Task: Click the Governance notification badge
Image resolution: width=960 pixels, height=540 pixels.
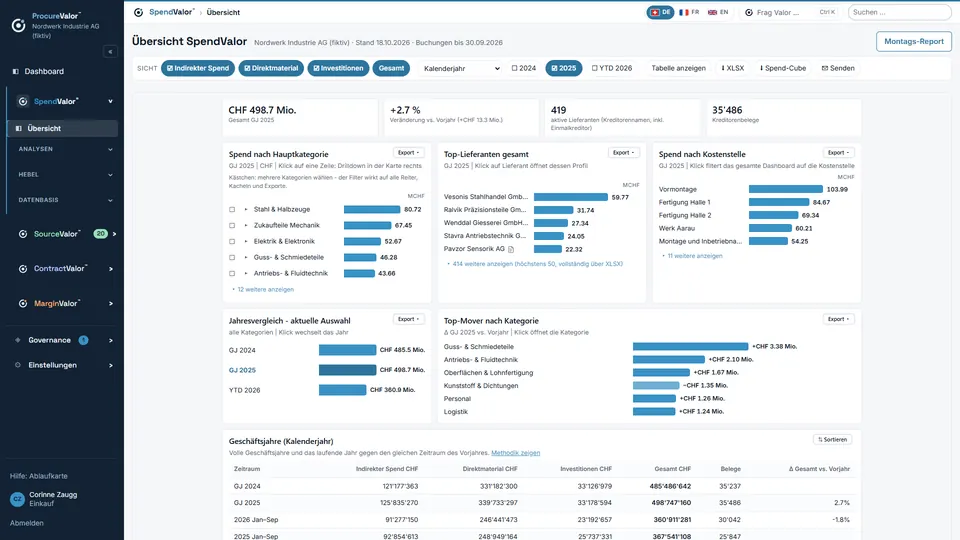Action: [83, 340]
